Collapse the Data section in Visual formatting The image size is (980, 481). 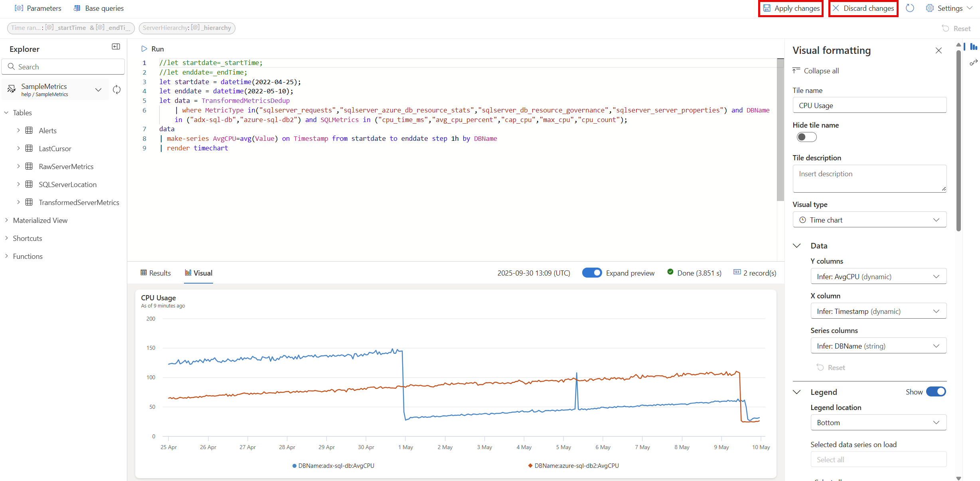click(797, 246)
